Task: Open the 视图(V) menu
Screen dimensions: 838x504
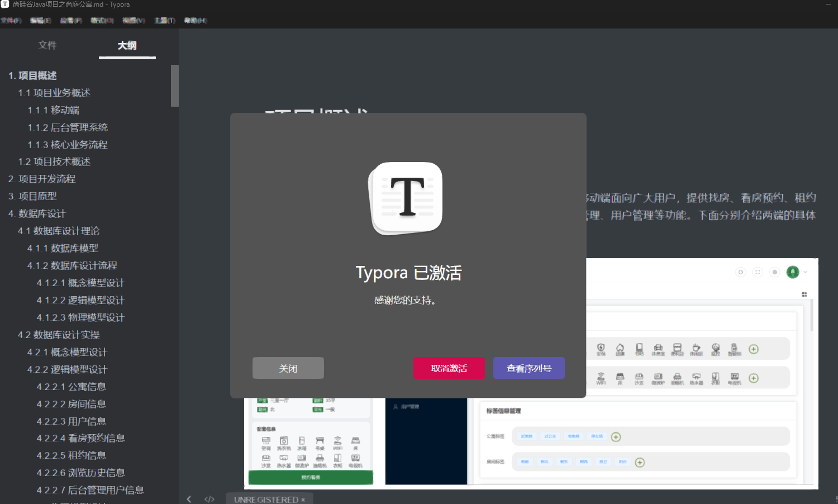Action: coord(134,21)
